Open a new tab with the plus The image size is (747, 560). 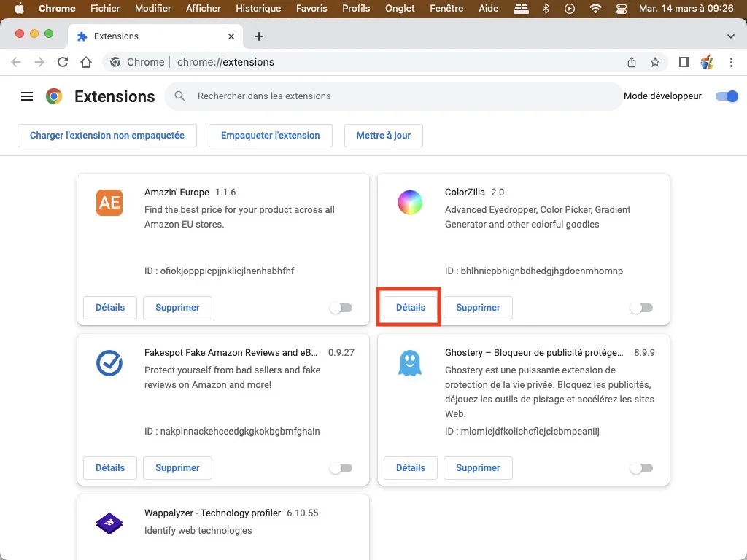tap(259, 36)
